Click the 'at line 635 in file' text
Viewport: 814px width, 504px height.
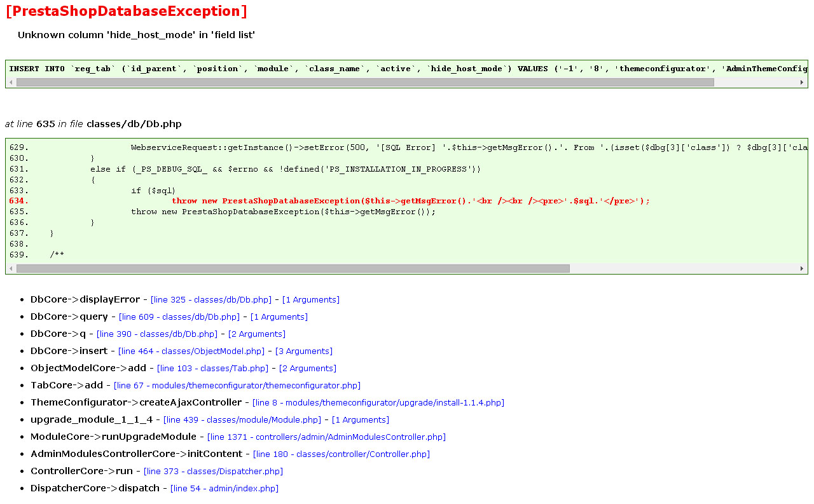[x=93, y=124]
